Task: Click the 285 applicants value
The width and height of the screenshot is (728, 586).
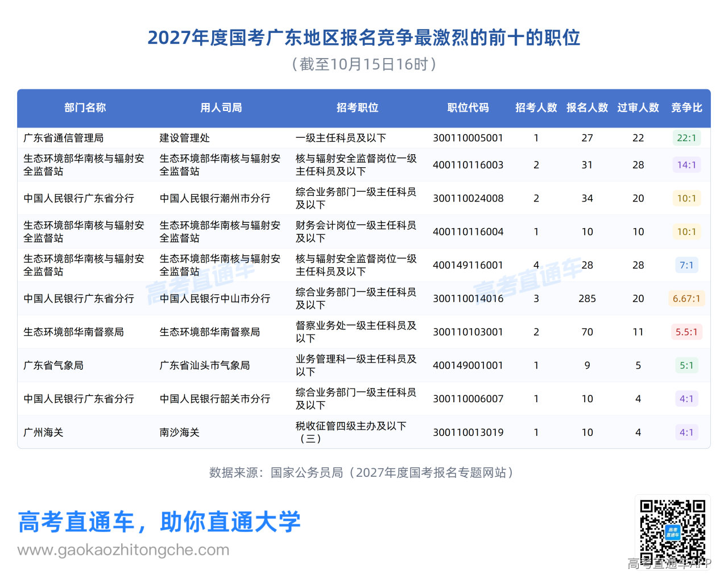Action: pyautogui.click(x=588, y=299)
